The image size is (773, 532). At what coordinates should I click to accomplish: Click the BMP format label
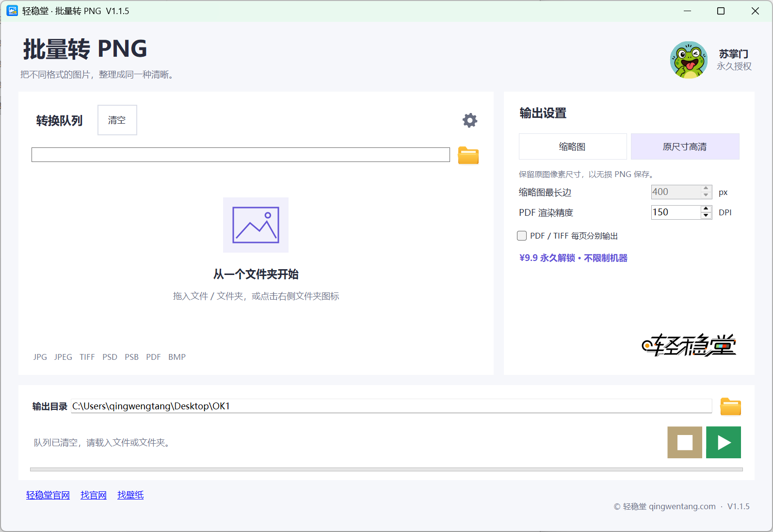point(177,357)
